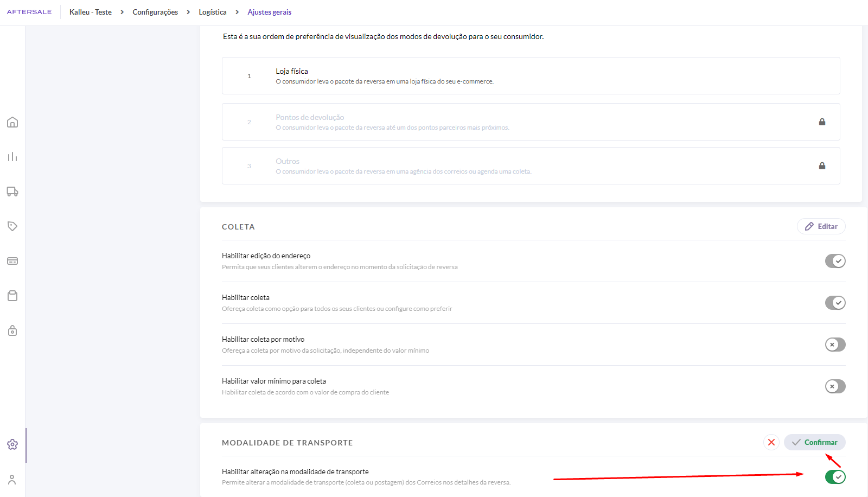
Task: Go to Logística breadcrumb
Action: [213, 12]
